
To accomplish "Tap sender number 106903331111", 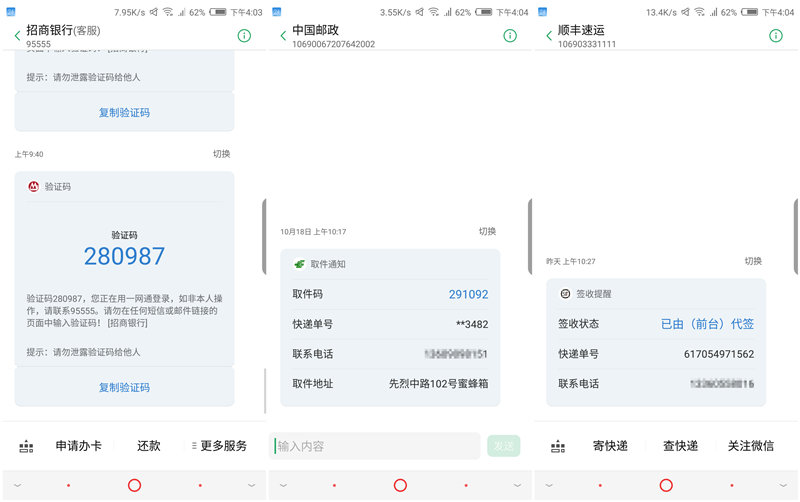I will pyautogui.click(x=587, y=44).
